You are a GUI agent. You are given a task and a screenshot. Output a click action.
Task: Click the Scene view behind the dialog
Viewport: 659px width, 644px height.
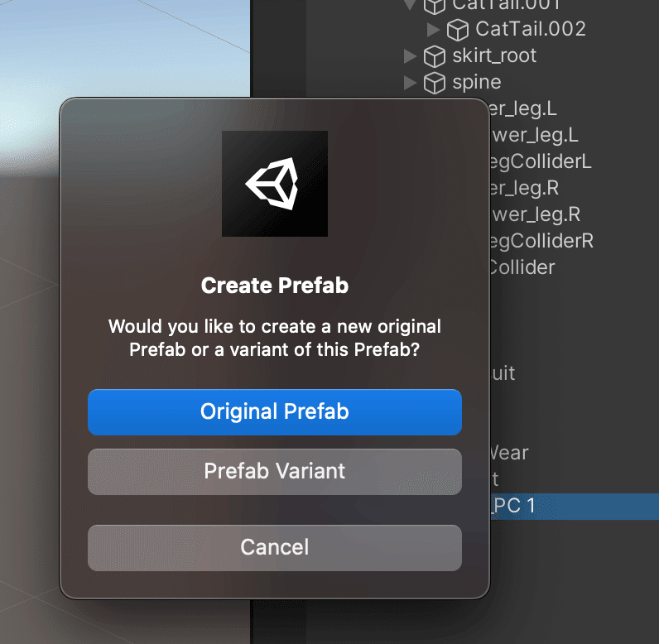[124, 50]
